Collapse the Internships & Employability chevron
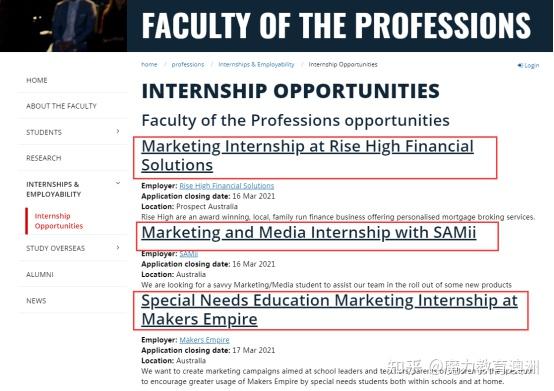The image size is (554, 391). [118, 183]
